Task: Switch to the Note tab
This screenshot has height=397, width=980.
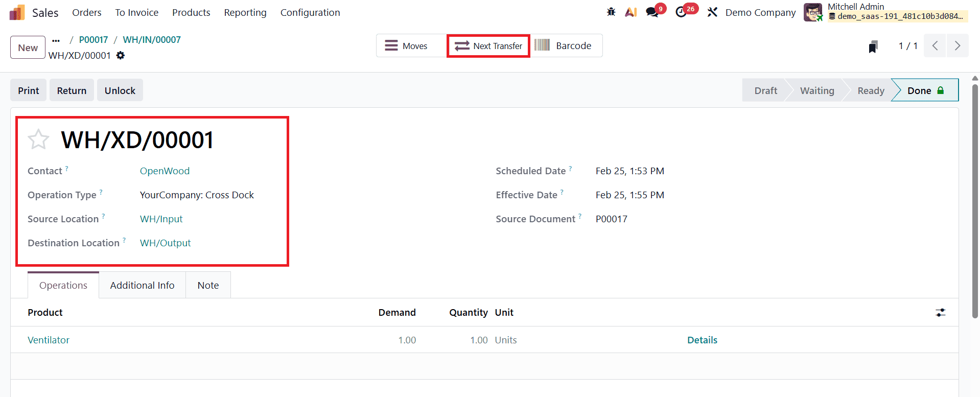Action: 208,285
